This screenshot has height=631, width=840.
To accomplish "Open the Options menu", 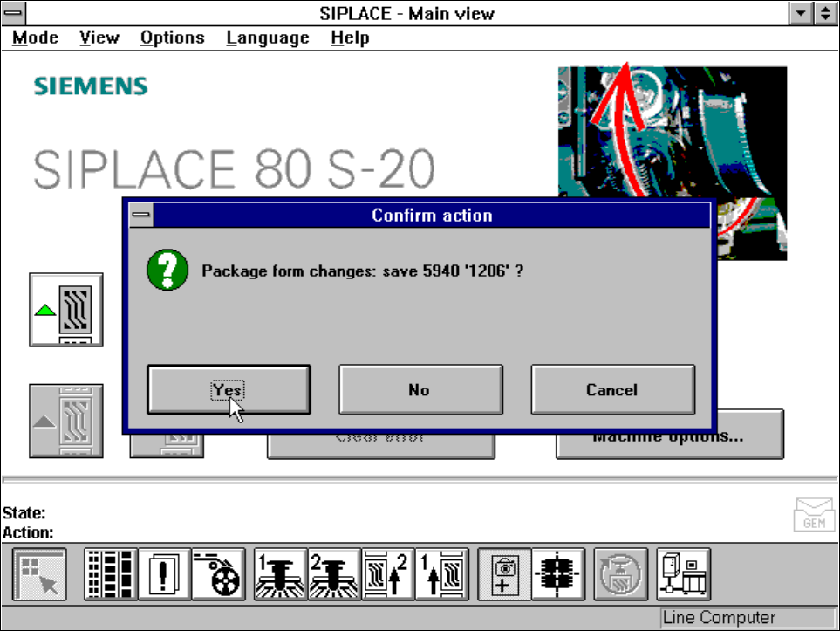I will (x=172, y=38).
